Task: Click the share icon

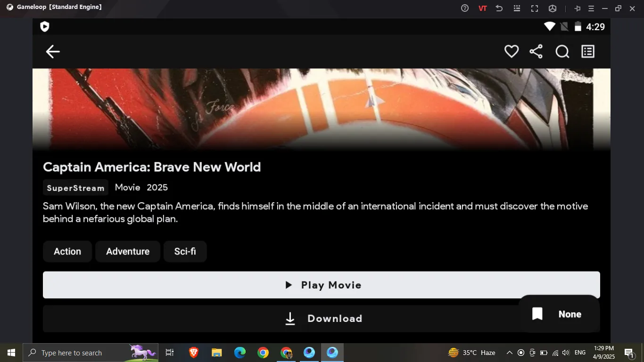Action: (x=536, y=51)
